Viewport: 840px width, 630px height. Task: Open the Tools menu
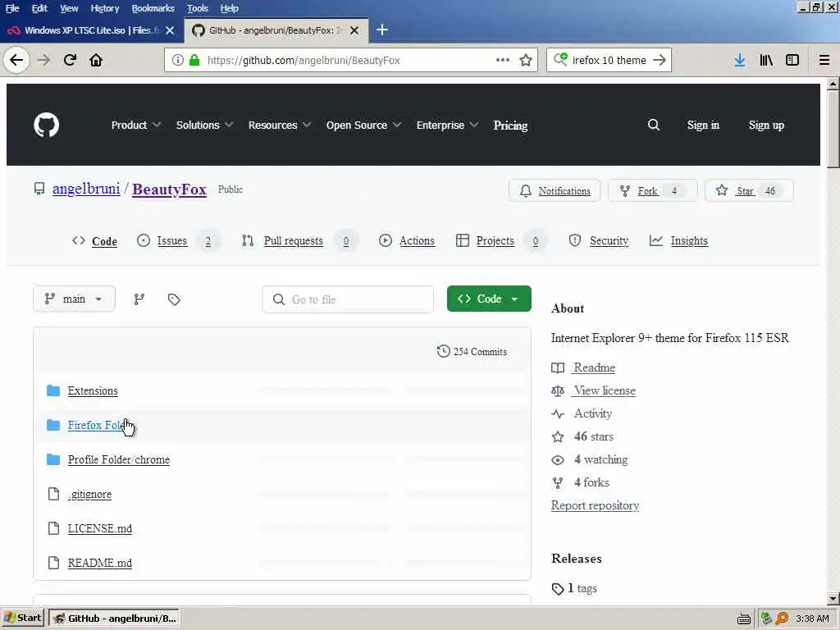tap(197, 8)
